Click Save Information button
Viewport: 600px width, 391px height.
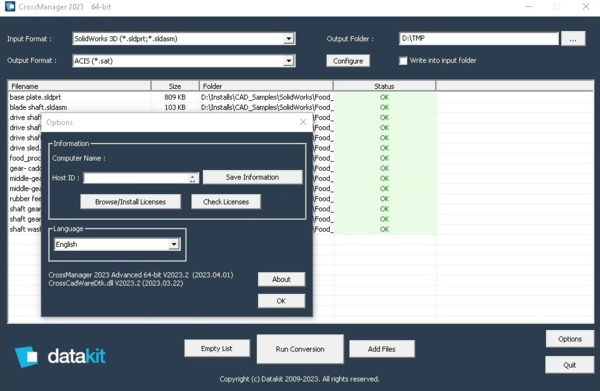click(x=253, y=177)
